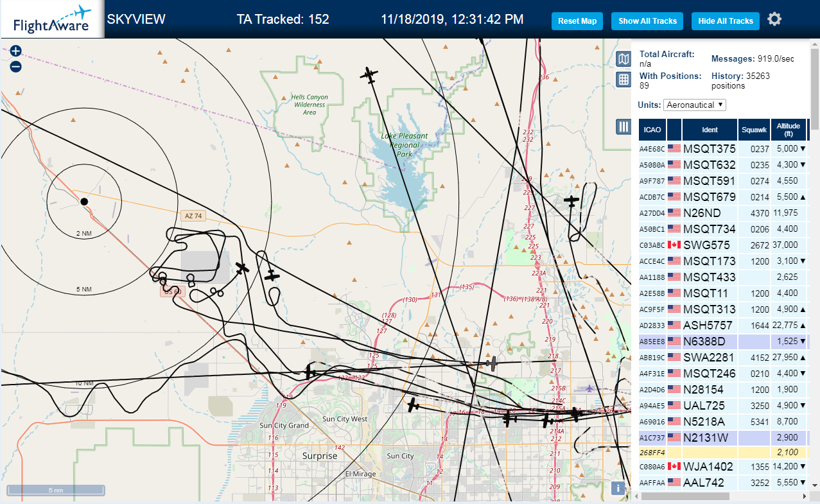The width and height of the screenshot is (820, 504).
Task: Select the N5218A aircraft row
Action: point(723,421)
